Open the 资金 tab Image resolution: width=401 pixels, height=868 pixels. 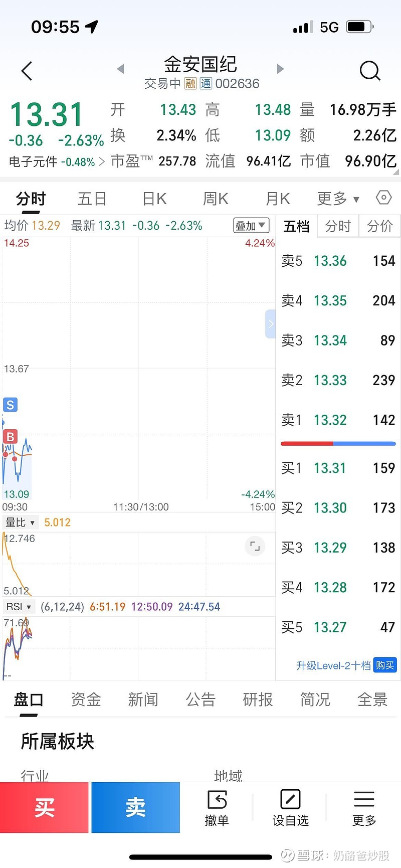[86, 699]
